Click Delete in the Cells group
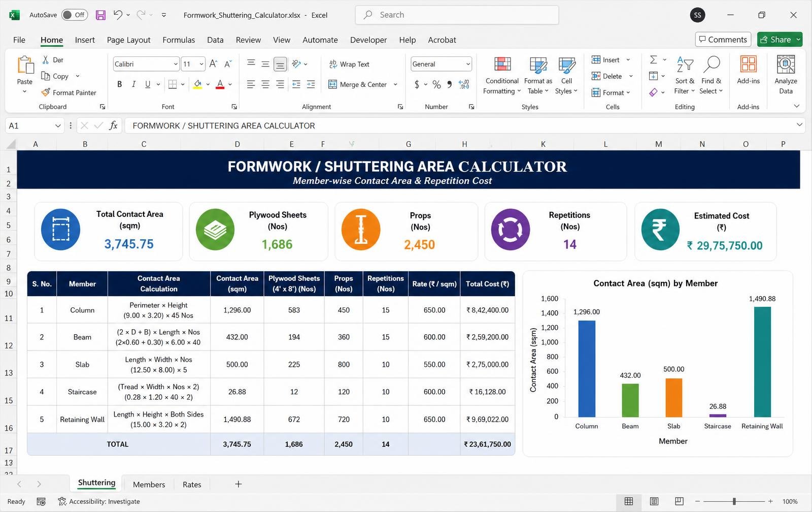 (612, 76)
